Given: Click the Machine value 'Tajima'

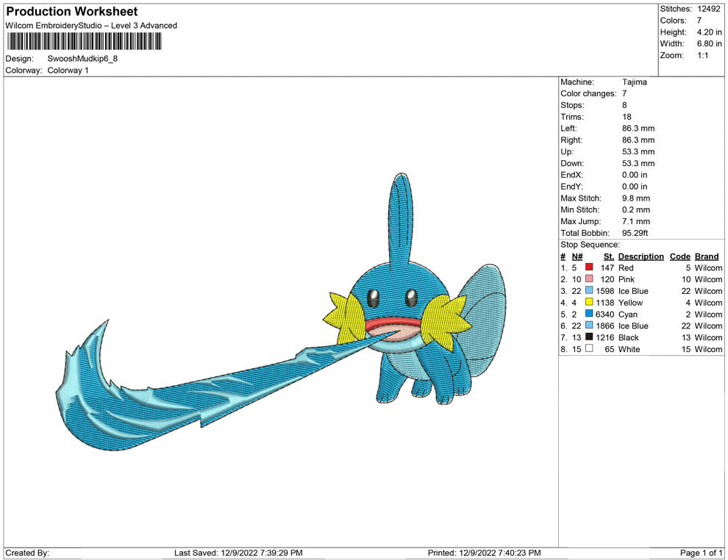Looking at the screenshot, I should (634, 82).
